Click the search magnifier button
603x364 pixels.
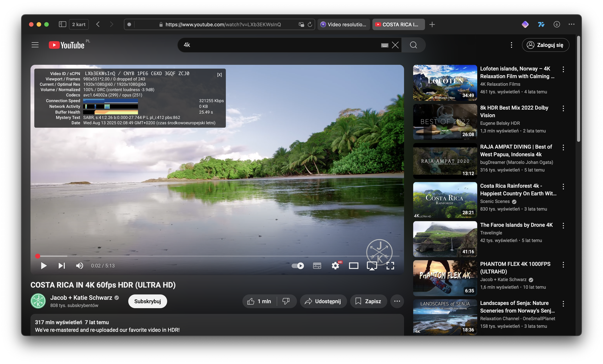click(413, 45)
